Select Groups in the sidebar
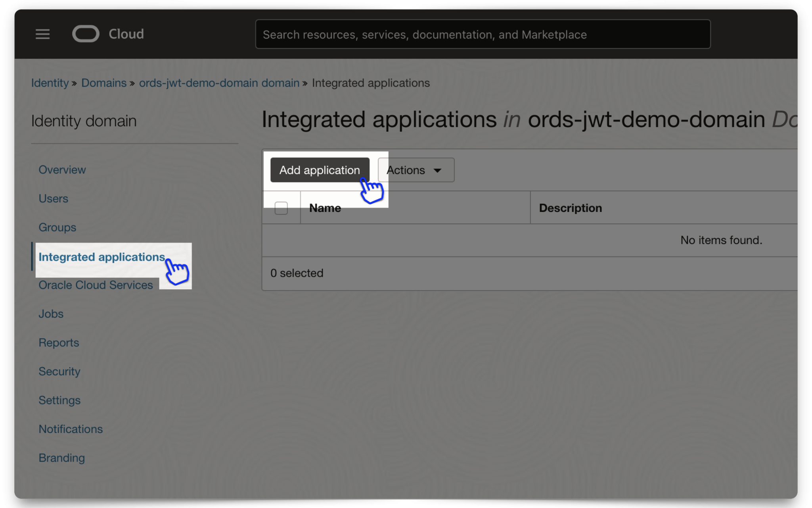The width and height of the screenshot is (812, 508). [x=57, y=227]
